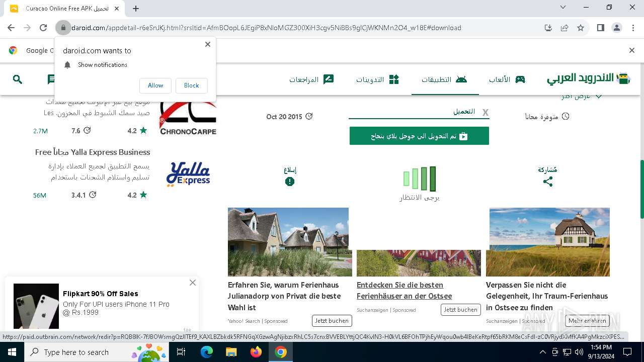Share this page from address bar
644x362 pixels.
[565, 28]
